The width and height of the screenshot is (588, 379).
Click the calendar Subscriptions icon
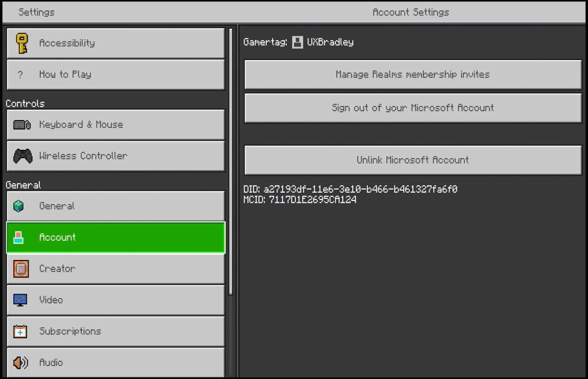20,331
